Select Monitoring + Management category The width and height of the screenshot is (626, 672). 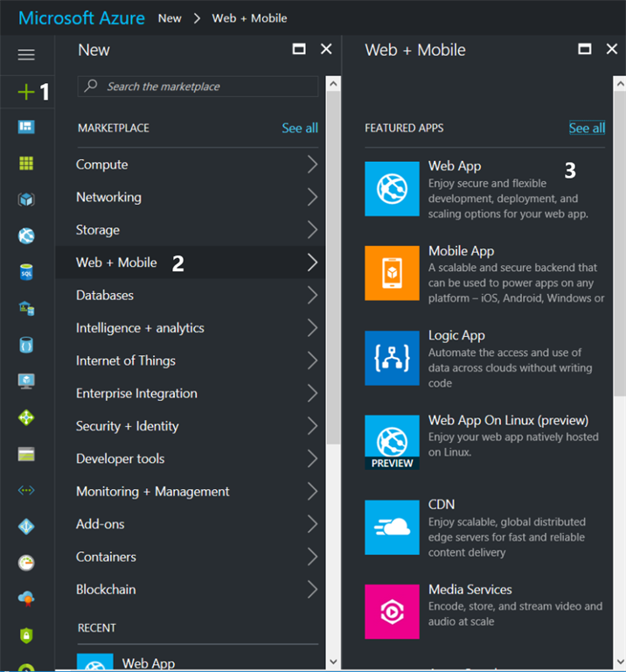coord(190,491)
